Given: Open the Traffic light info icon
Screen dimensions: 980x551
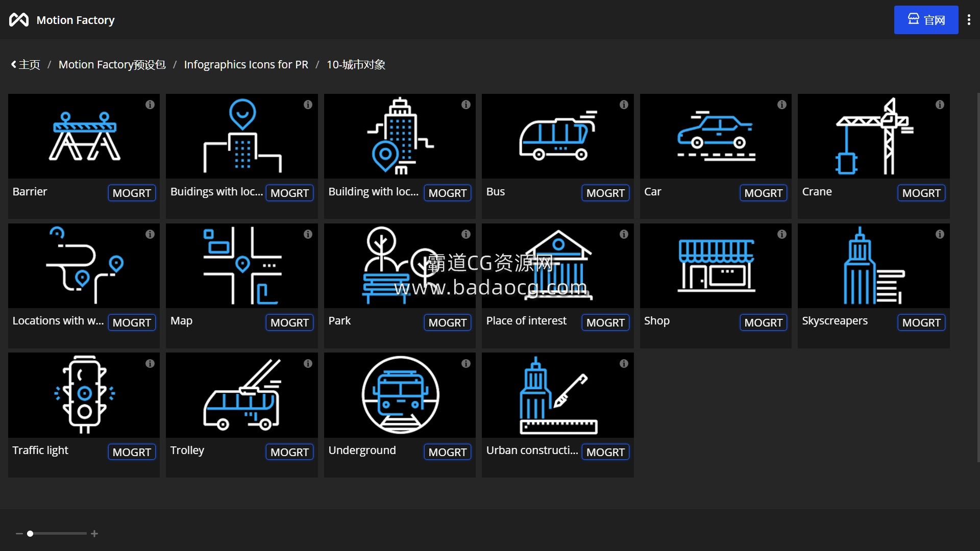Looking at the screenshot, I should point(150,364).
